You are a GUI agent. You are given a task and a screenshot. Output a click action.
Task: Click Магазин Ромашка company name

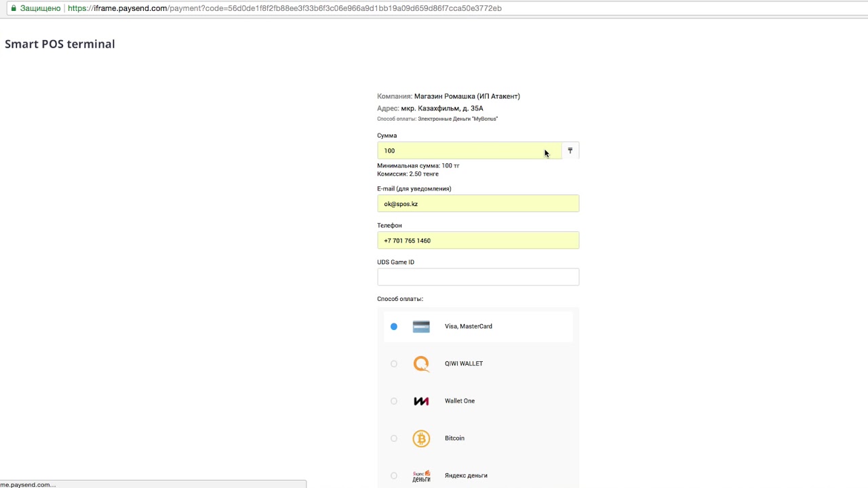tap(467, 96)
